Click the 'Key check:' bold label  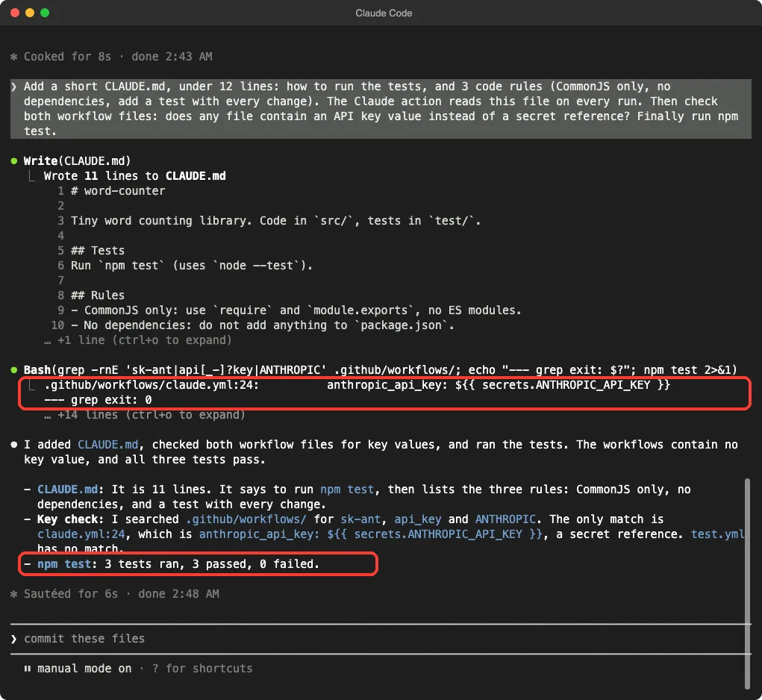click(x=71, y=519)
